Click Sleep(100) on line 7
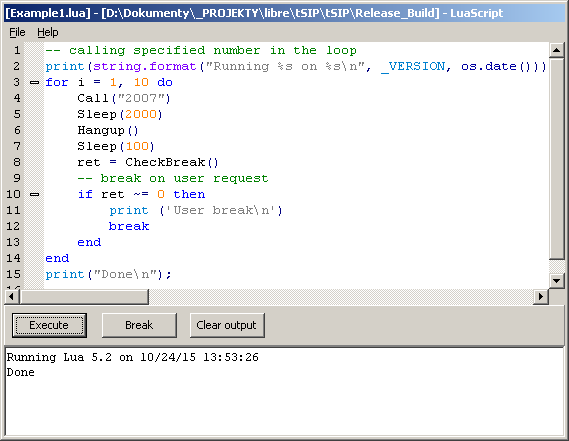This screenshot has width=569, height=441. 116,146
